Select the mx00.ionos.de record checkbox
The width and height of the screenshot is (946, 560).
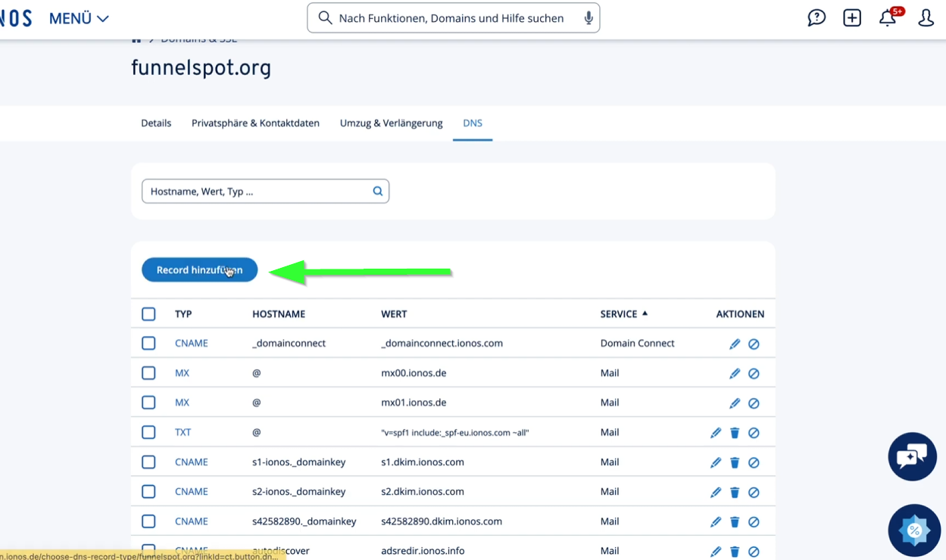pyautogui.click(x=148, y=373)
